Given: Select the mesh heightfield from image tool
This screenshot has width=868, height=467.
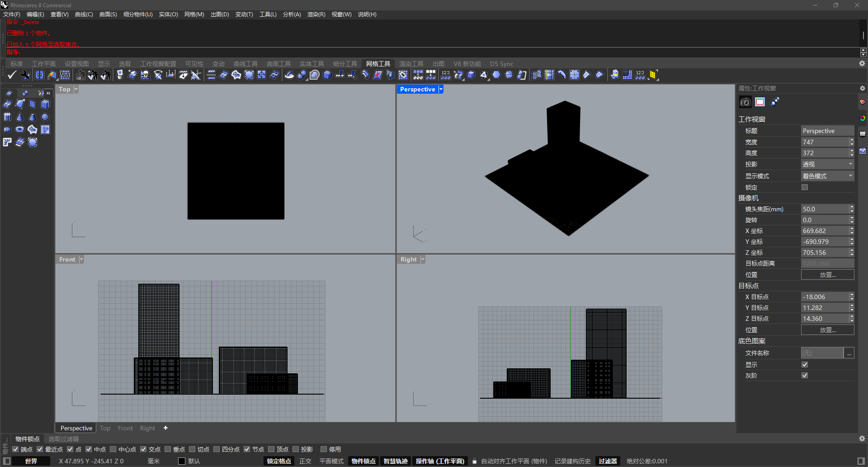Looking at the screenshot, I should pos(45,129).
